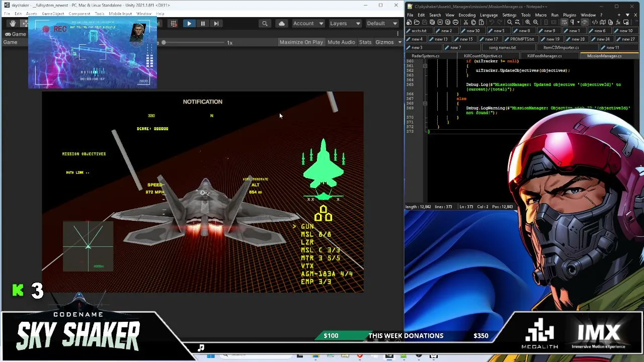Open Unity GameObject menu
The height and width of the screenshot is (362, 644).
point(53,14)
